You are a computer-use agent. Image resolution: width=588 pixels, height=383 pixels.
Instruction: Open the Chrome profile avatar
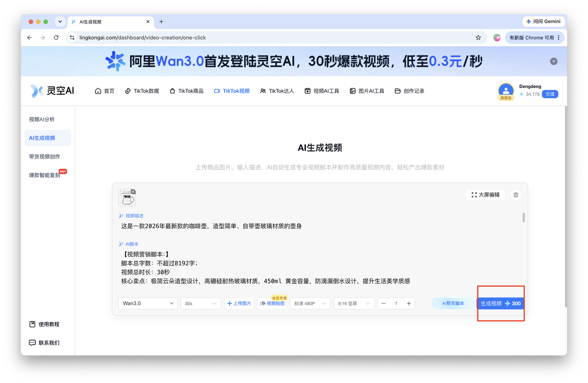coord(497,38)
